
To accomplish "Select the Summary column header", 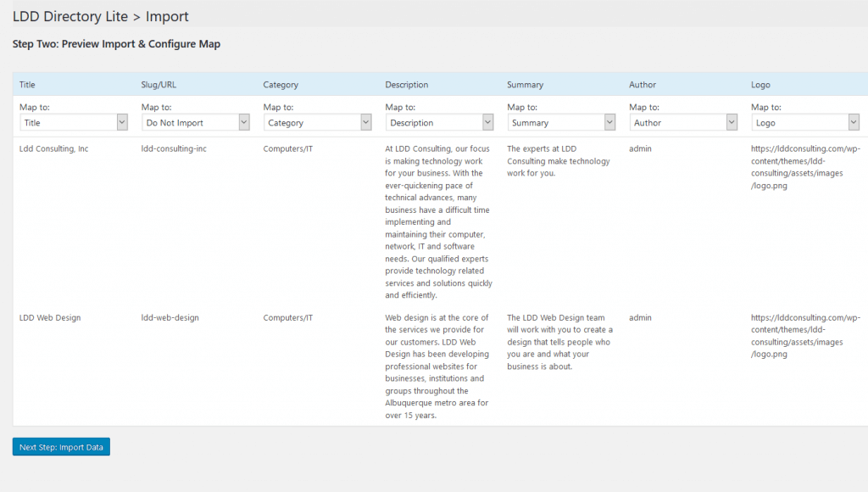I will click(x=526, y=84).
